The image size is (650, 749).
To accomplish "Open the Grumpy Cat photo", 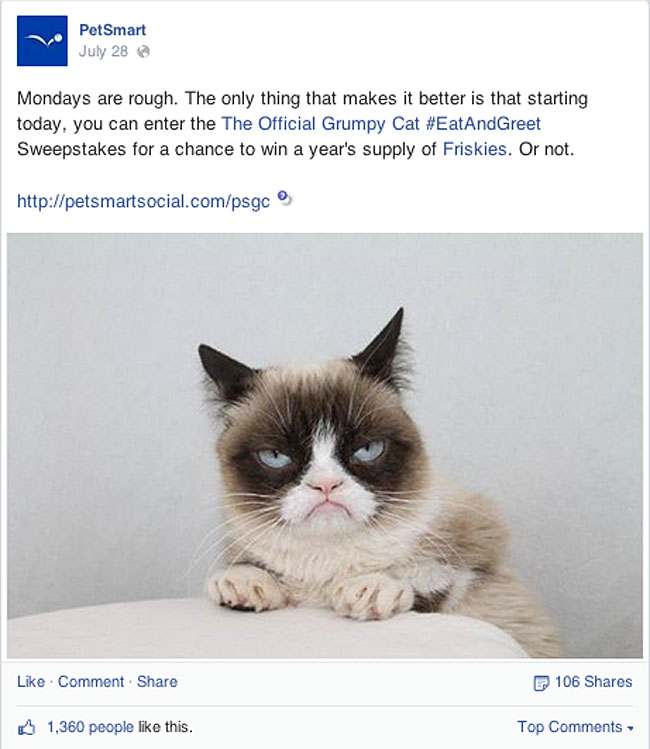I will [325, 445].
